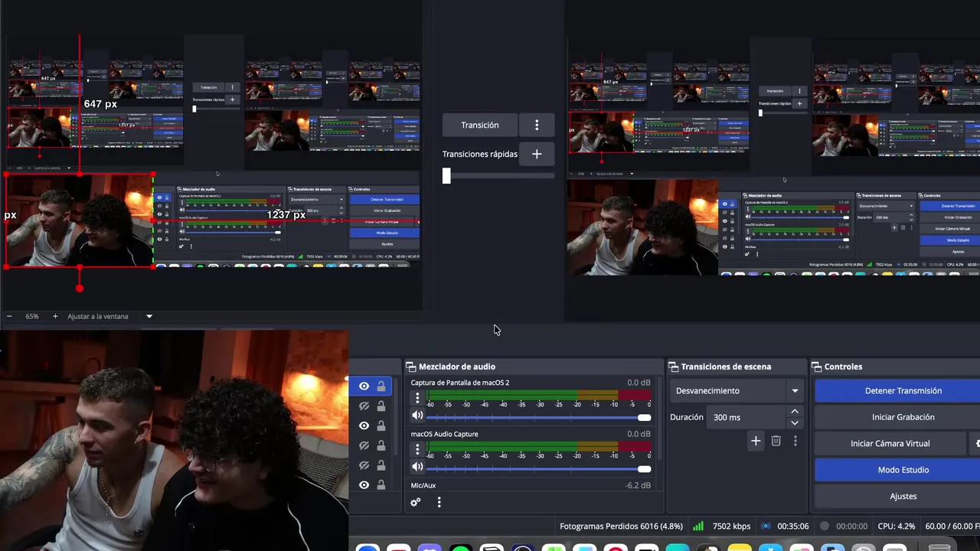Click the transition T-bar slider handle
Viewport: 980px width, 551px height.
[x=446, y=176]
